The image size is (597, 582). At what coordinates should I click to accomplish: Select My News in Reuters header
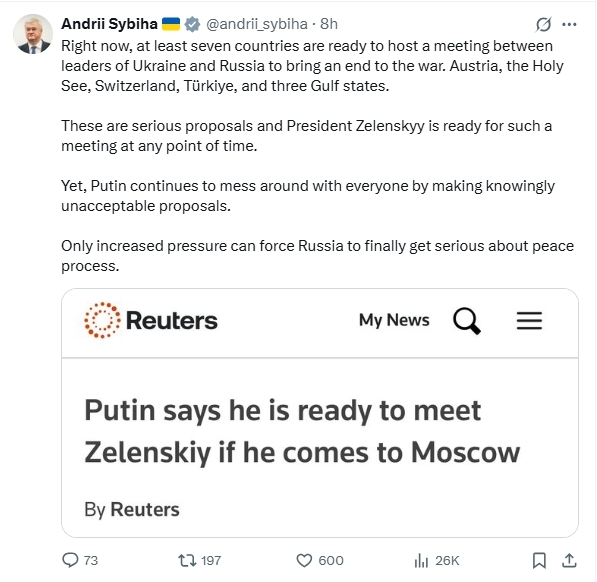click(394, 320)
